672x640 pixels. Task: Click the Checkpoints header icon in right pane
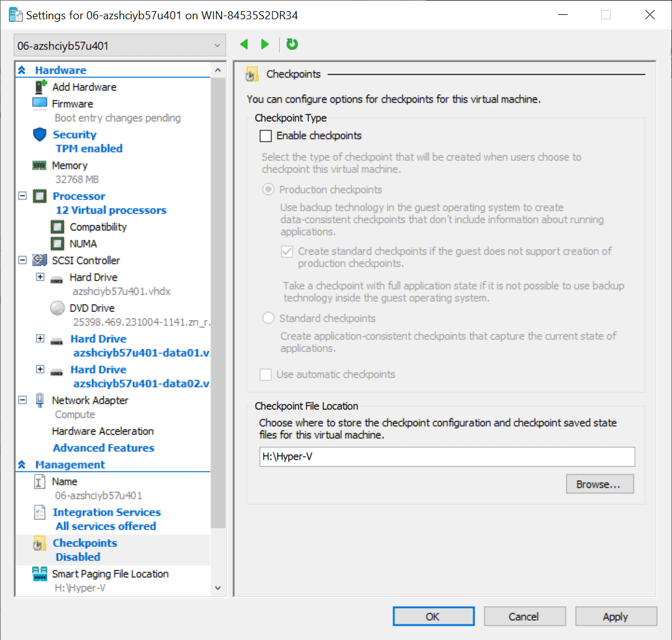pyautogui.click(x=252, y=74)
